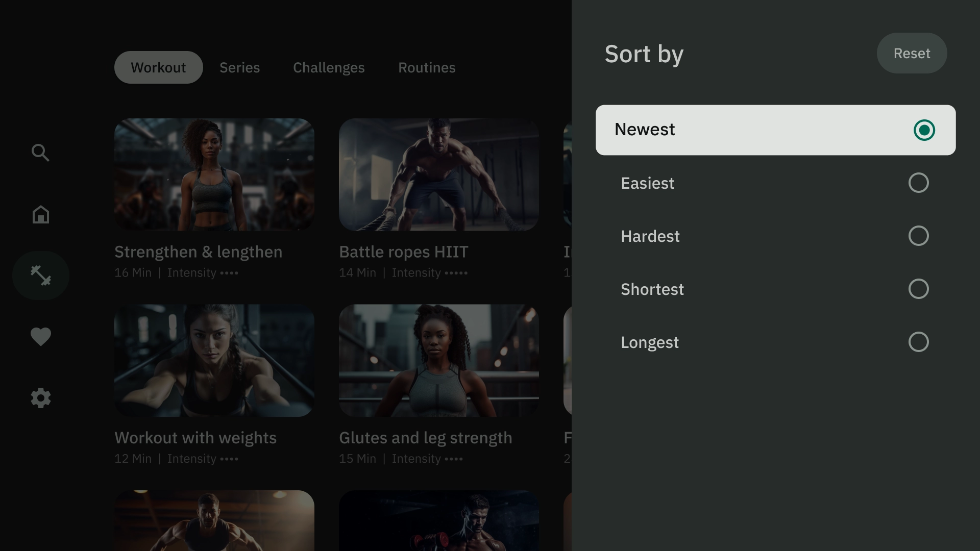
Task: Click the Reset button in Sort panel
Action: click(911, 53)
